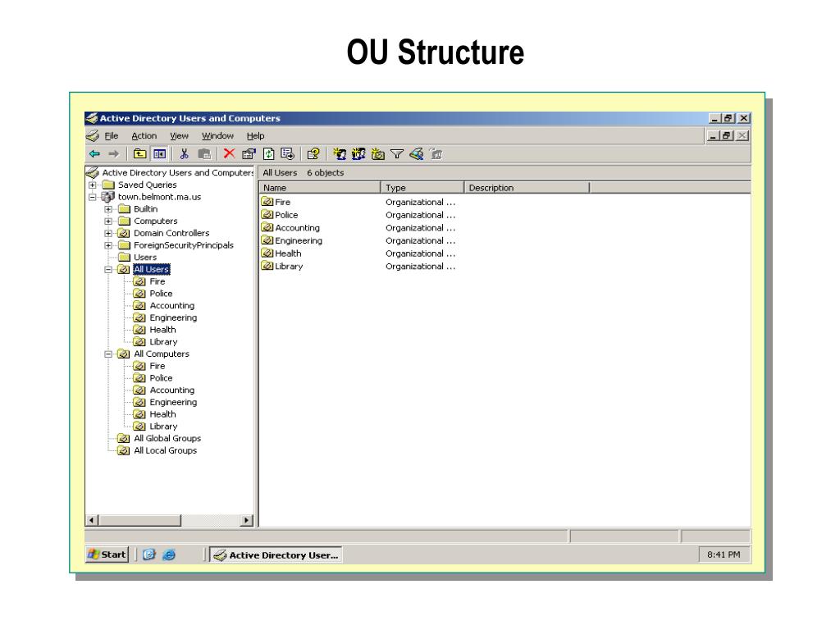
Task: Select Accounting under All Computers in the tree
Action: coord(172,390)
